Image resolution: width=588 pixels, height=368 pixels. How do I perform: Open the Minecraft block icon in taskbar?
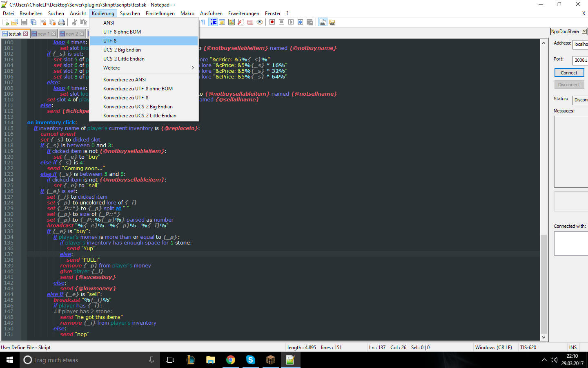click(270, 360)
